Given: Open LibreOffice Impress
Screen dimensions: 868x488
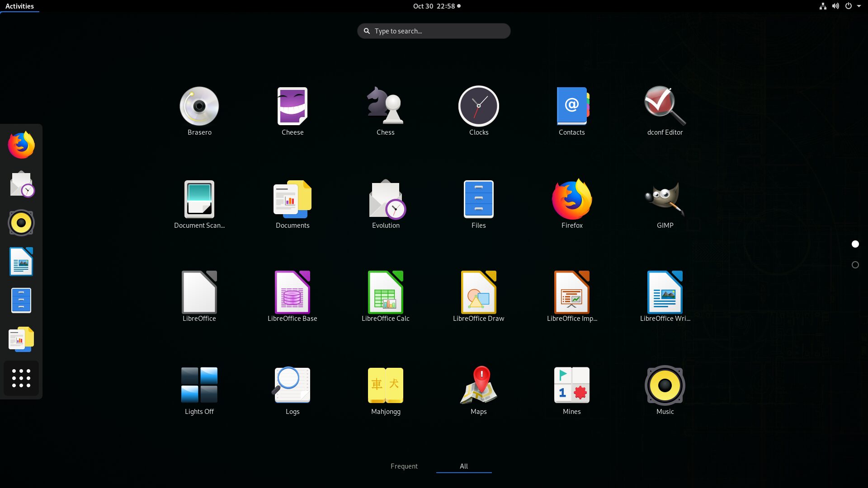Looking at the screenshot, I should [572, 296].
